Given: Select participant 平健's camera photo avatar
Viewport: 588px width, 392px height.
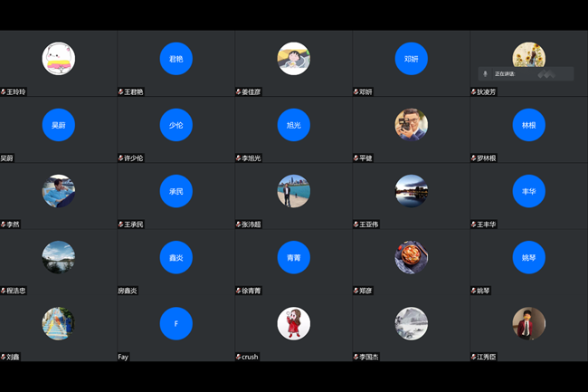Looking at the screenshot, I should (411, 125).
